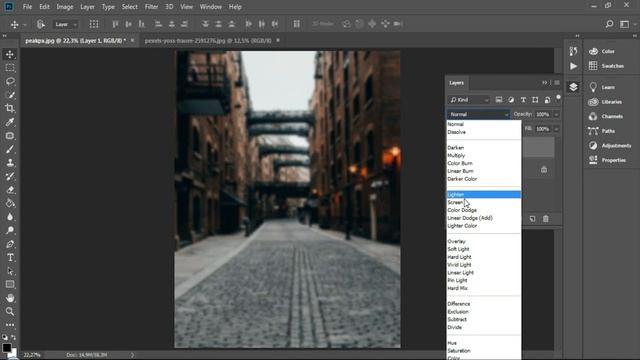Collapse the Layers panel double-arrow
Image resolution: width=640 pixels, height=360 pixels.
pos(544,83)
